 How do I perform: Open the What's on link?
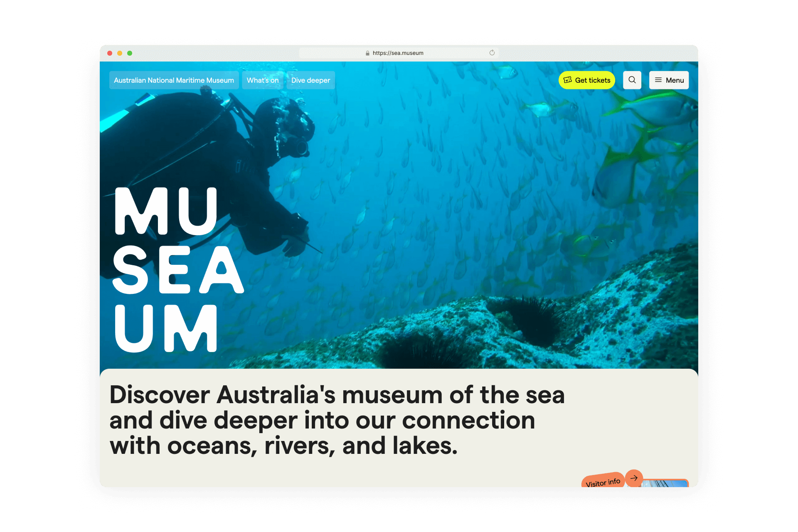click(x=263, y=80)
